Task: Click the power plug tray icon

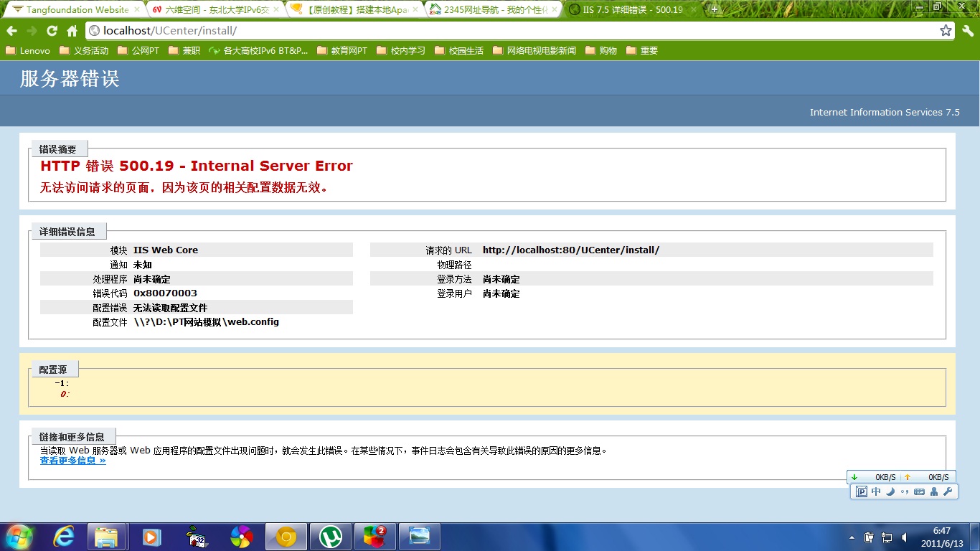Action: click(x=869, y=537)
